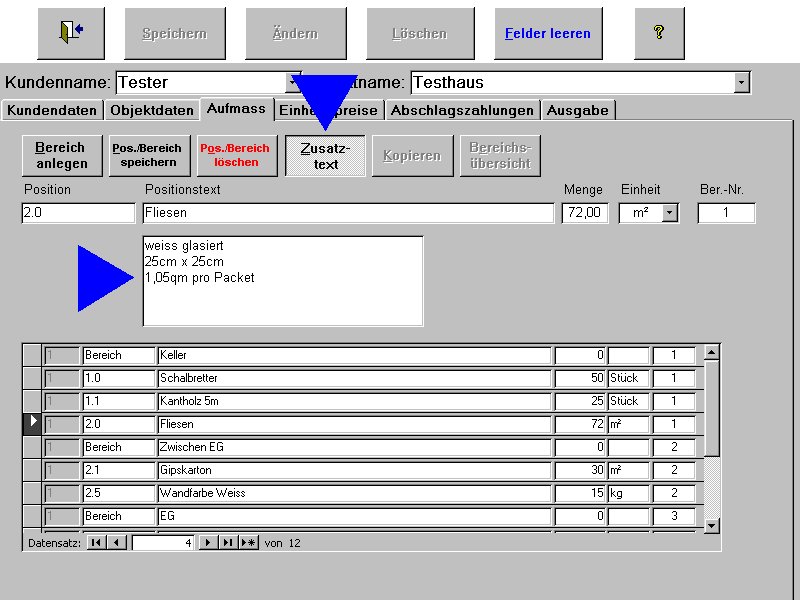The width and height of the screenshot is (800, 600).
Task: Click into the Menge quantity field
Action: pyautogui.click(x=584, y=213)
